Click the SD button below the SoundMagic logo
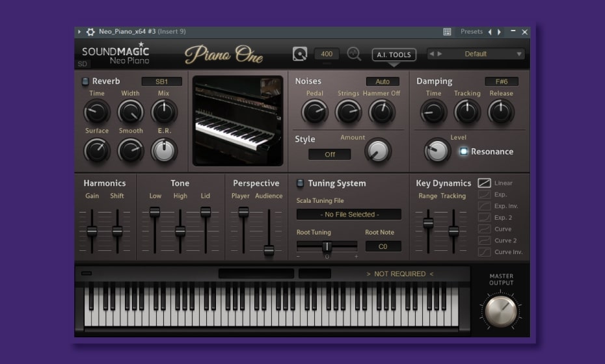 [x=83, y=64]
